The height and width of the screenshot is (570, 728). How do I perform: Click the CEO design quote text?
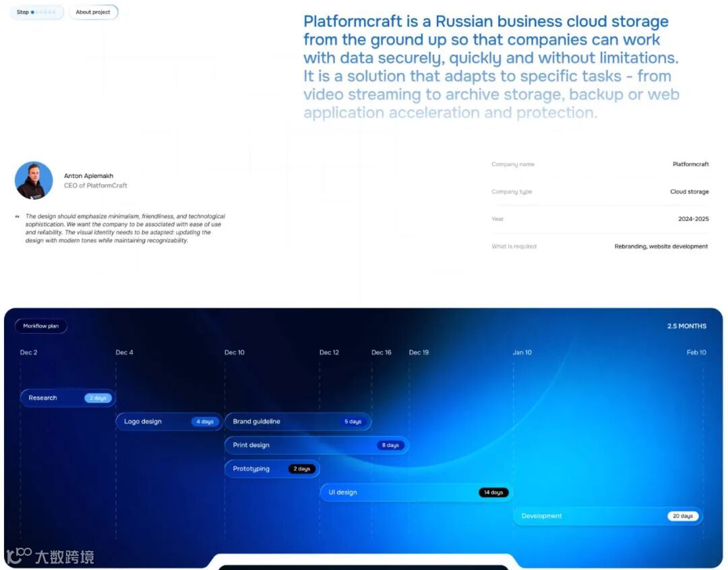(x=125, y=228)
